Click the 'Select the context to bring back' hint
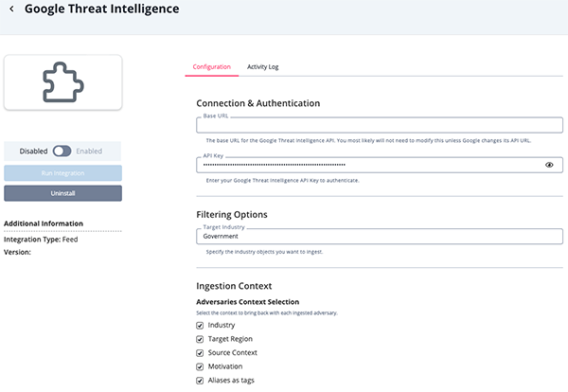Image resolution: width=568 pixels, height=392 pixels. point(267,312)
